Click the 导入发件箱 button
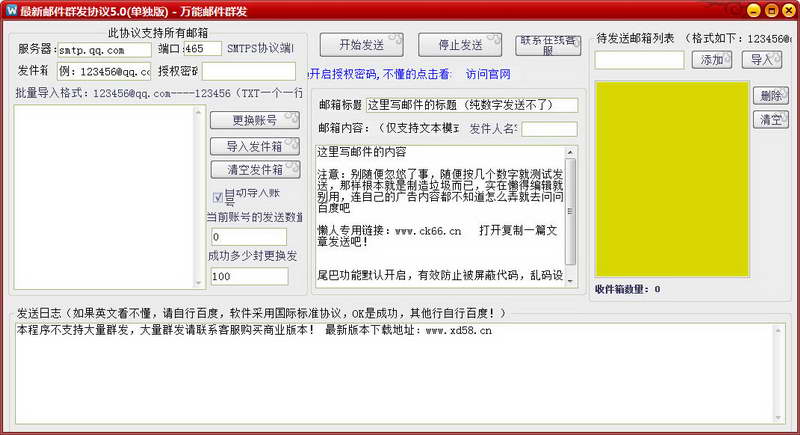800x435 pixels. coord(255,146)
